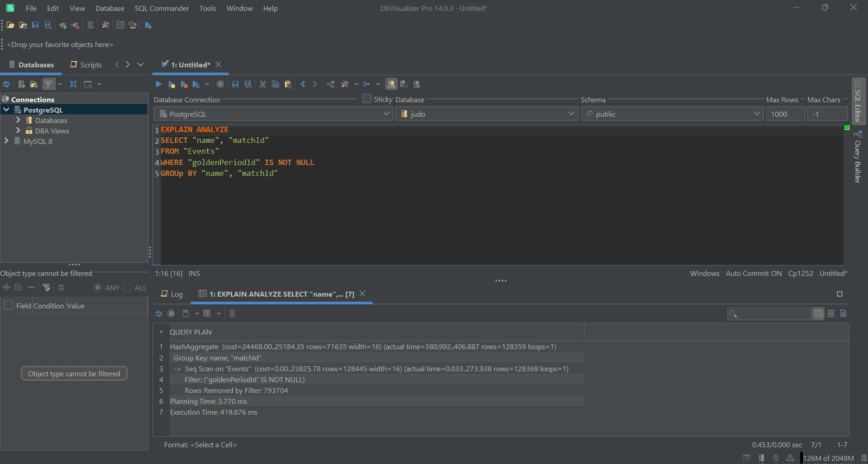Click the warning triangle icon in status bar
Screen dimensions: 868x464
790,458
